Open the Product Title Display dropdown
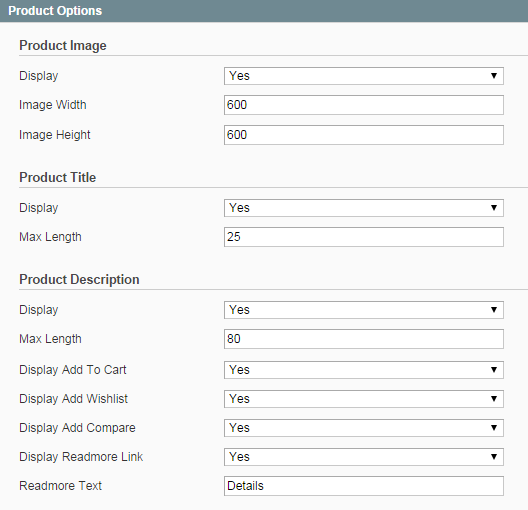Image resolution: width=528 pixels, height=510 pixels. click(364, 208)
